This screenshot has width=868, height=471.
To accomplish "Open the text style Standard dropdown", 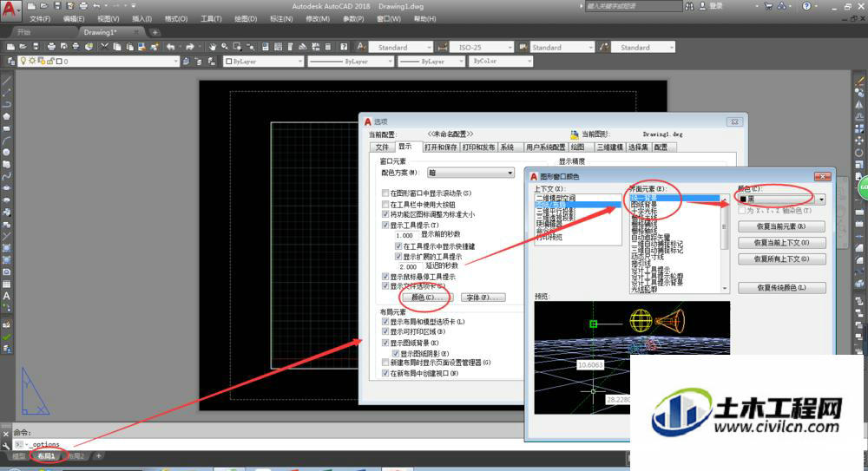I will (x=400, y=47).
